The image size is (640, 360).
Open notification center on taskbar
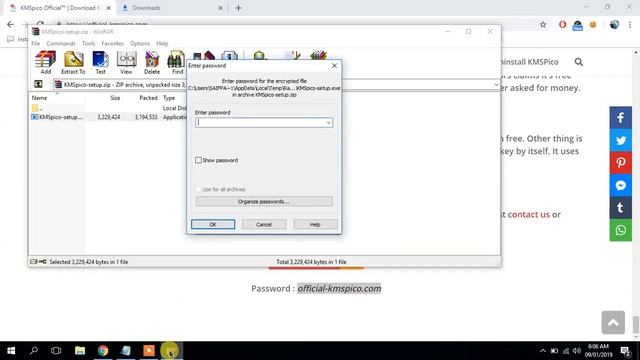[625, 351]
